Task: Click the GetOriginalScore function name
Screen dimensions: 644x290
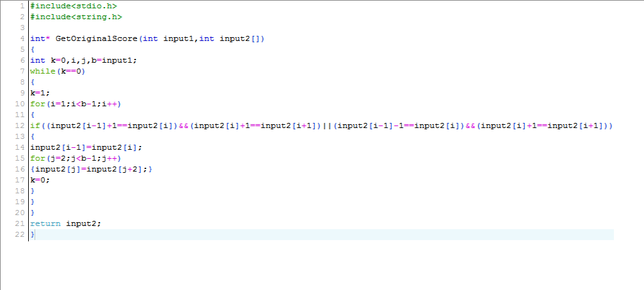Action: pos(97,38)
